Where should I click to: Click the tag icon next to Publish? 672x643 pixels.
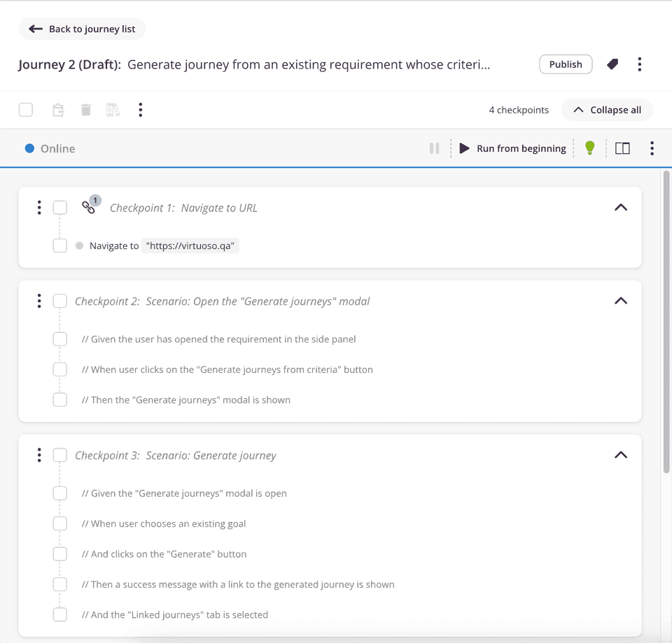coord(612,64)
